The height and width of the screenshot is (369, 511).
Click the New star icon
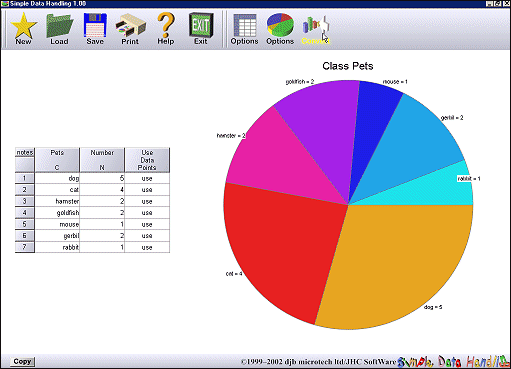tap(23, 29)
